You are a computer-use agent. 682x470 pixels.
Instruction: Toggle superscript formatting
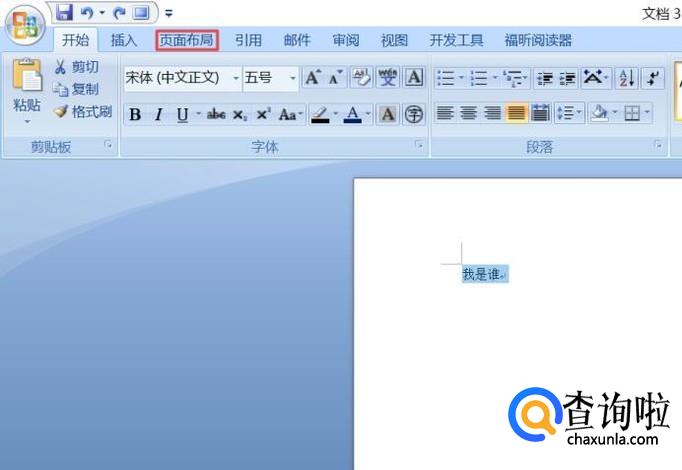[x=263, y=114]
